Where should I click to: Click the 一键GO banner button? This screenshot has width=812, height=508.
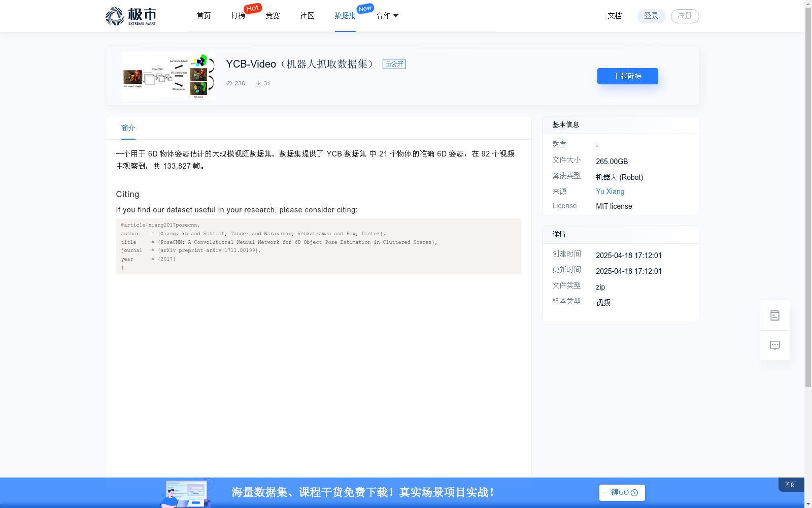tap(622, 493)
